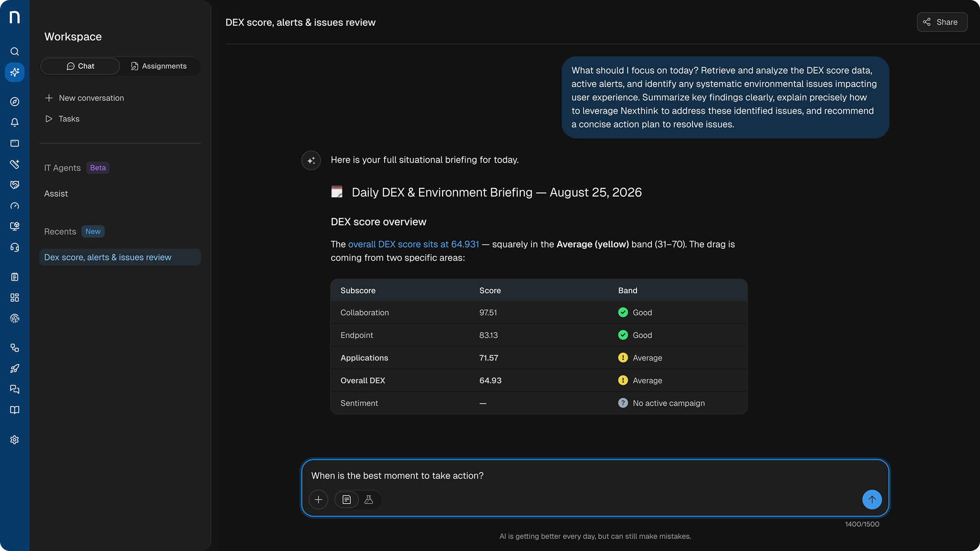Click the IT Agents section heading

(62, 168)
